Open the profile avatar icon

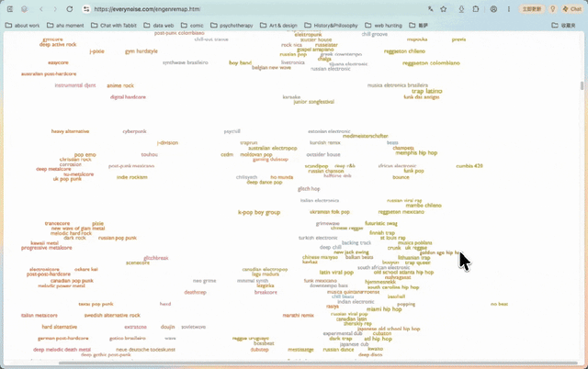[x=493, y=9]
